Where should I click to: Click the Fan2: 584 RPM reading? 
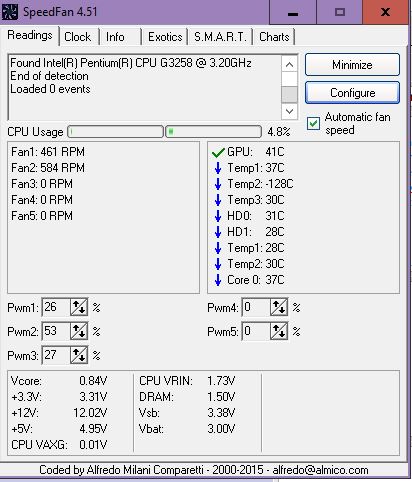48,168
